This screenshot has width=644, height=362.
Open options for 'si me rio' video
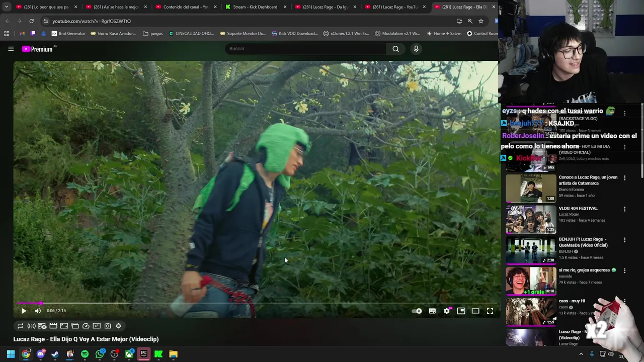(625, 271)
